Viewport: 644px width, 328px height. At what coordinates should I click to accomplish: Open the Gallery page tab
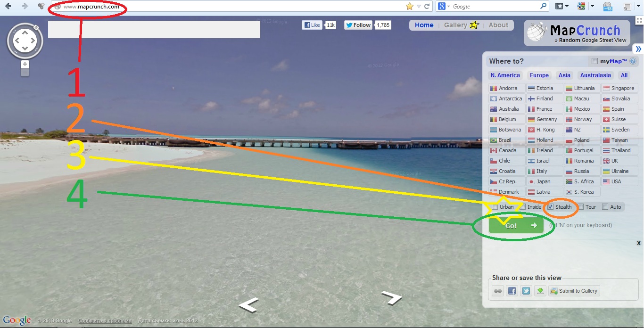point(455,25)
